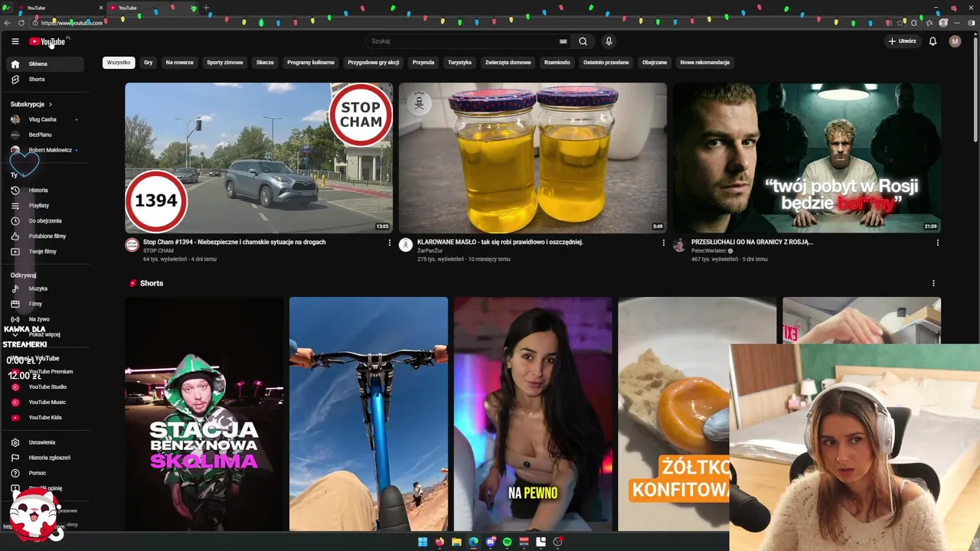Play the Klarowane Masło jars thumbnail

[x=533, y=158]
